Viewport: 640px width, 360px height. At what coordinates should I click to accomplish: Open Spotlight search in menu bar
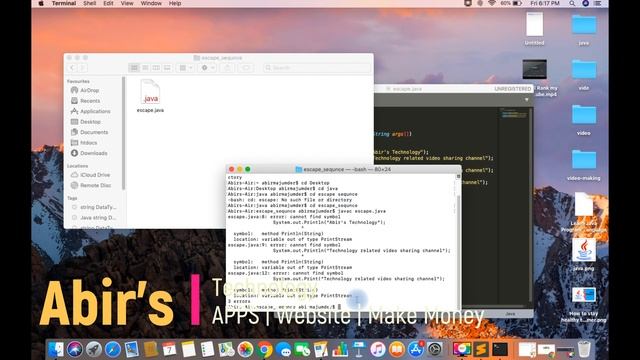click(x=572, y=3)
